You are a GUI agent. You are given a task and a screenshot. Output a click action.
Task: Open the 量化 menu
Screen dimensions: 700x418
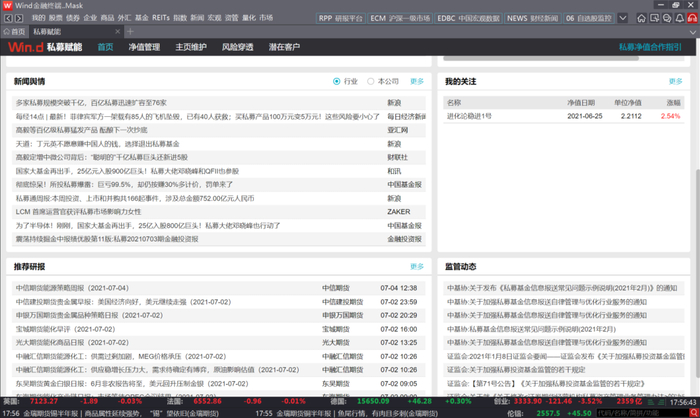249,18
